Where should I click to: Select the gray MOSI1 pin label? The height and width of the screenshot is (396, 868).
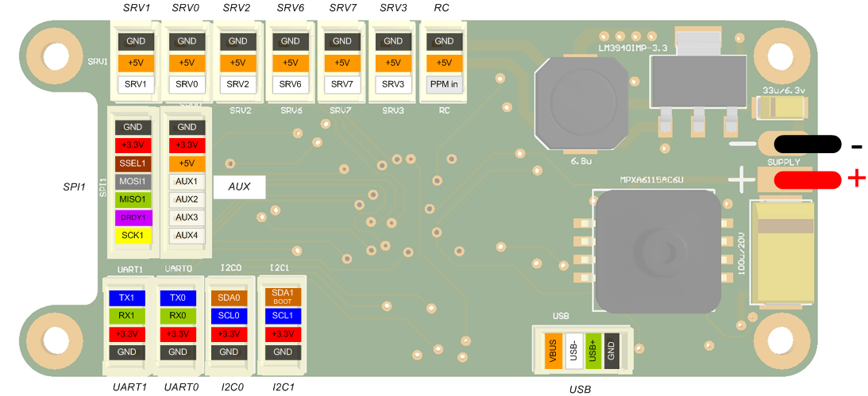click(133, 182)
